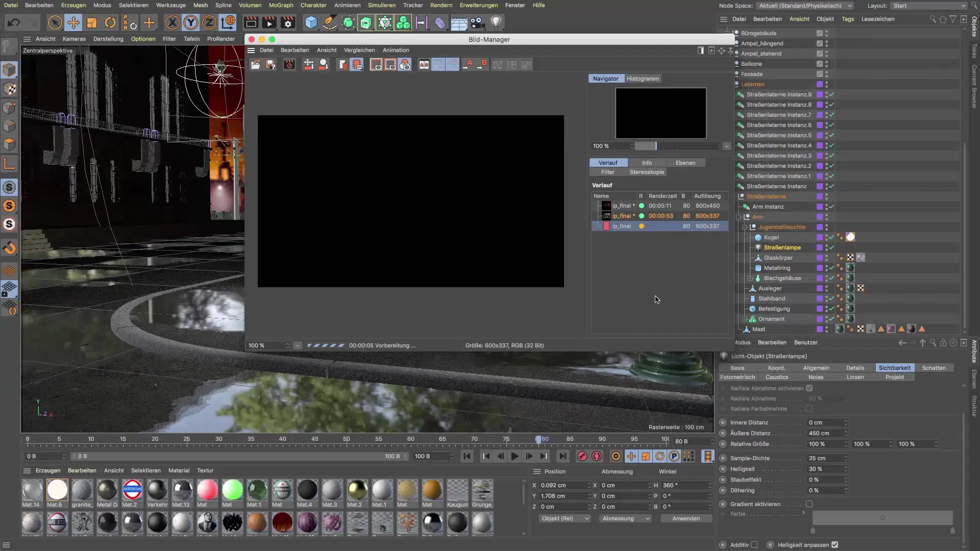
Task: Add a Cube primitive object
Action: (311, 22)
